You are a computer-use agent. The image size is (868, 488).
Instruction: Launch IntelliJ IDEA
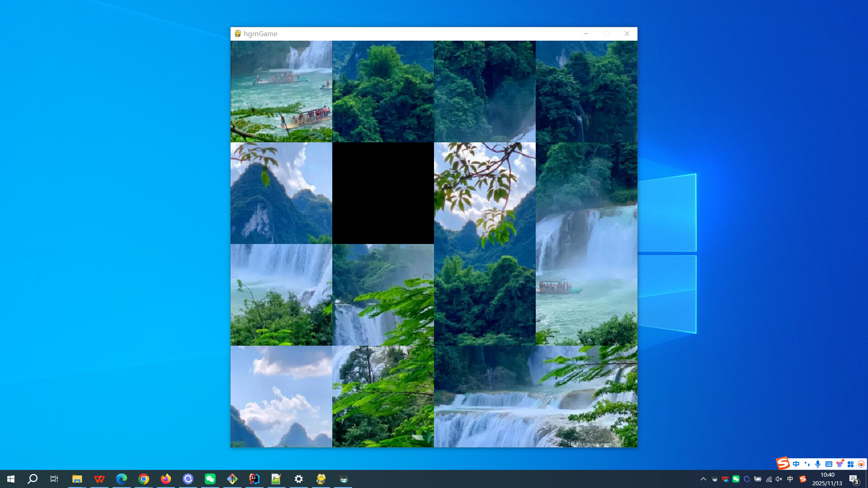pos(254,479)
